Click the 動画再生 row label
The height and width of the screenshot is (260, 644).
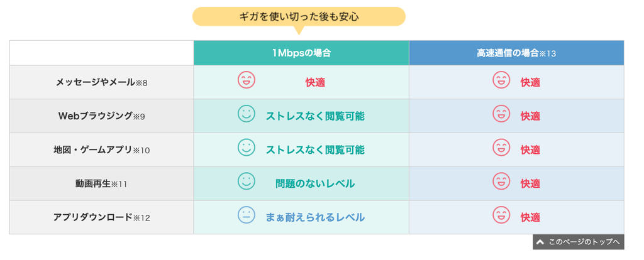101,184
